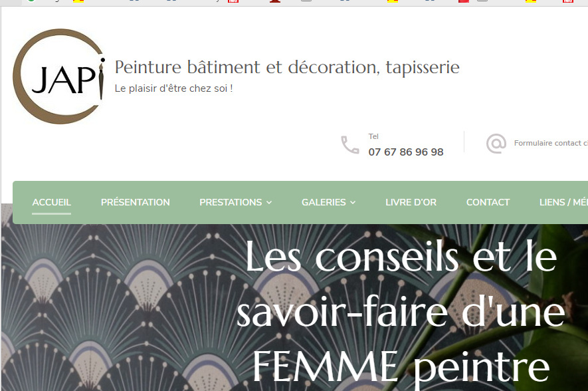This screenshot has height=391, width=588.
Task: Click the tagline Le plaisir d'être chez soi
Action: [173, 88]
